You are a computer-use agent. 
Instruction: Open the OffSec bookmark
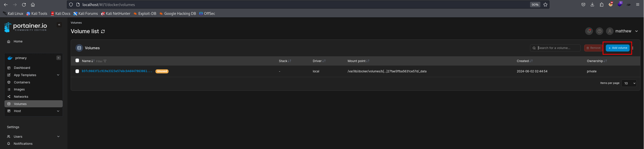coord(207,14)
